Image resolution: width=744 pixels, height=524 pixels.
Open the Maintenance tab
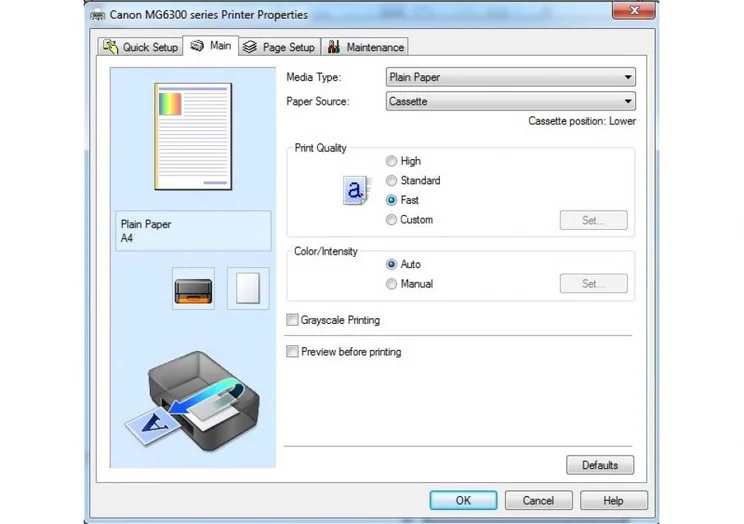tap(365, 47)
